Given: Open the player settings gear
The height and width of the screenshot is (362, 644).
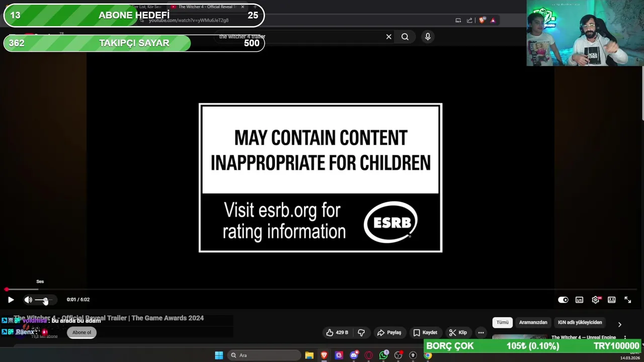Looking at the screenshot, I should point(596,300).
